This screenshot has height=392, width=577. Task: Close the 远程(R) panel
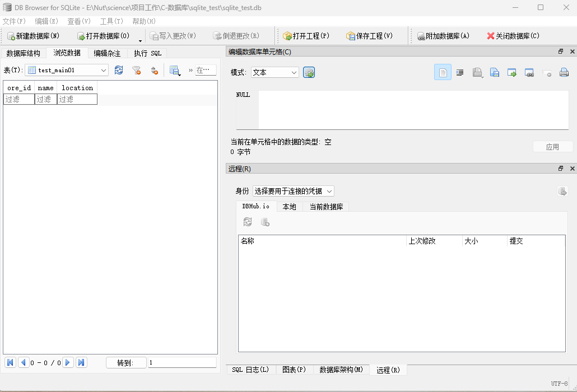click(572, 169)
